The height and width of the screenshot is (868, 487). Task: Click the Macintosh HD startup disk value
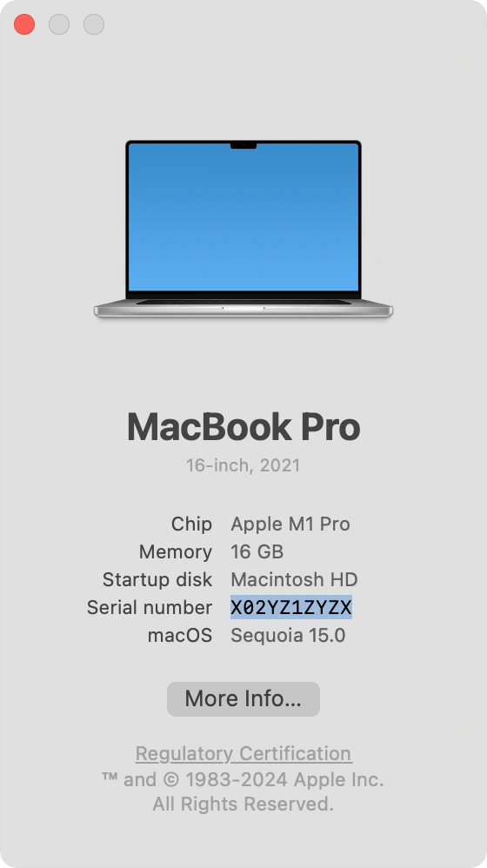coord(294,579)
